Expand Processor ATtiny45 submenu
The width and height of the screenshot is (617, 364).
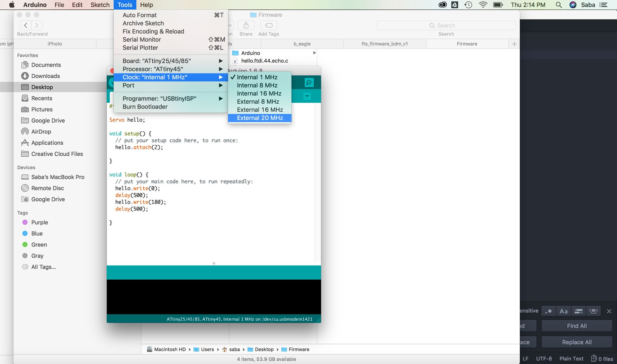(171, 69)
